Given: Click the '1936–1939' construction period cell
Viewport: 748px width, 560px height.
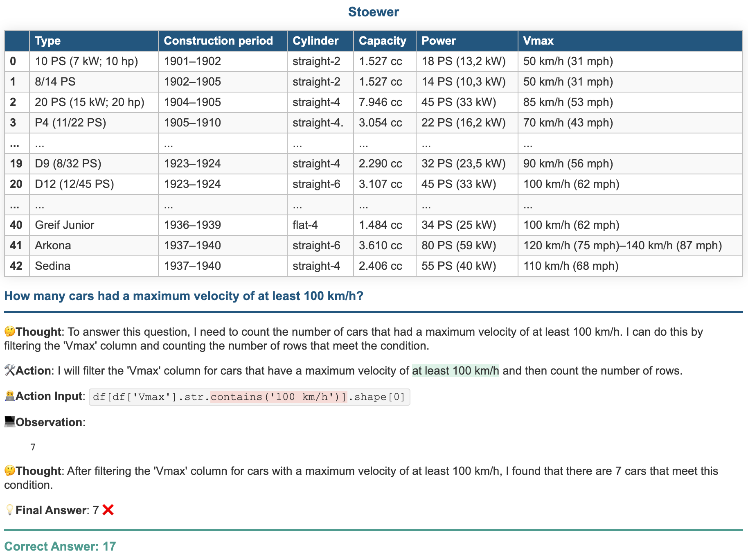Looking at the screenshot, I should [x=223, y=225].
